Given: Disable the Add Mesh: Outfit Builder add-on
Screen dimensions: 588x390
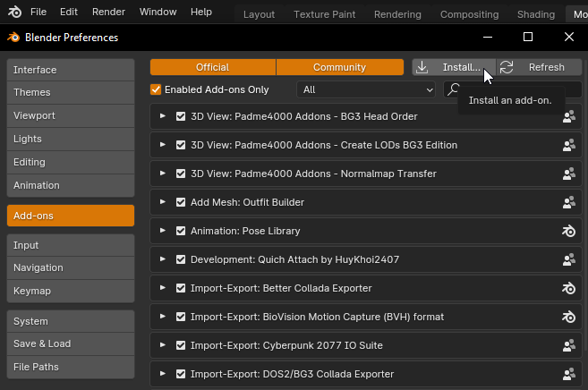Looking at the screenshot, I should click(181, 202).
